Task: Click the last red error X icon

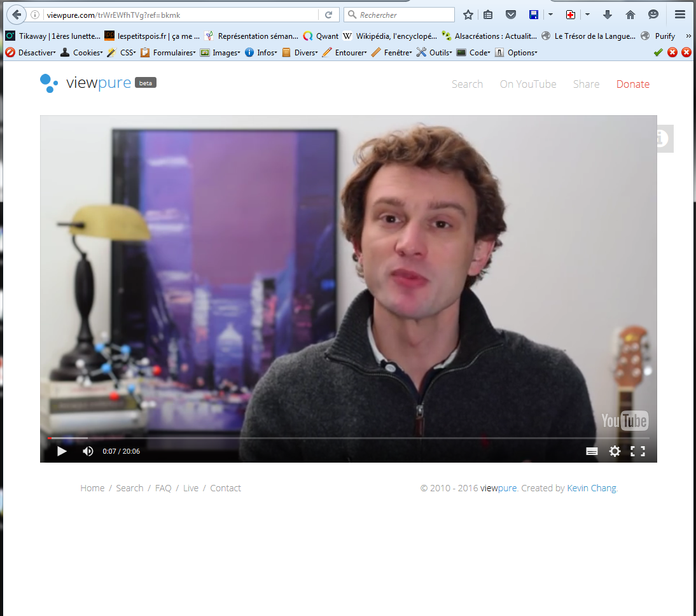Action: [x=686, y=52]
